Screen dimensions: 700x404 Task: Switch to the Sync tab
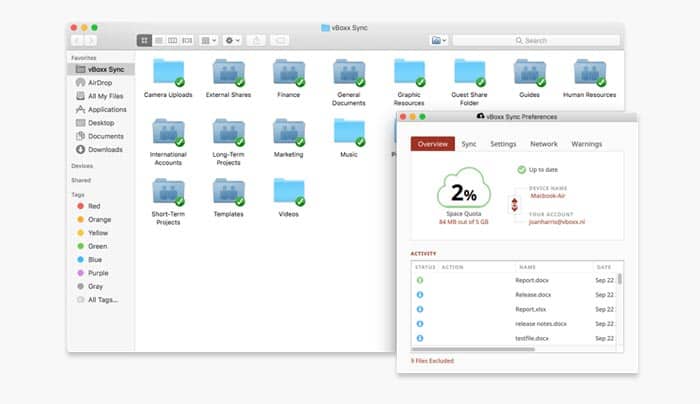coord(468,144)
